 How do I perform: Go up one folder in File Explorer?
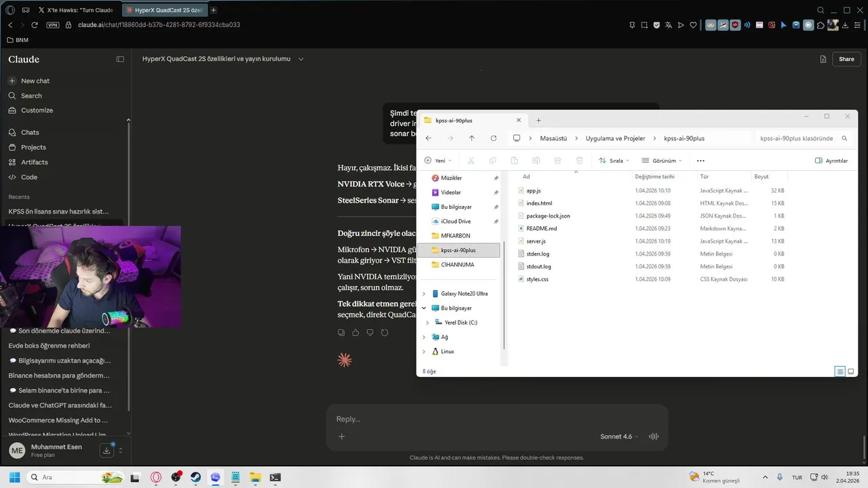click(x=472, y=138)
